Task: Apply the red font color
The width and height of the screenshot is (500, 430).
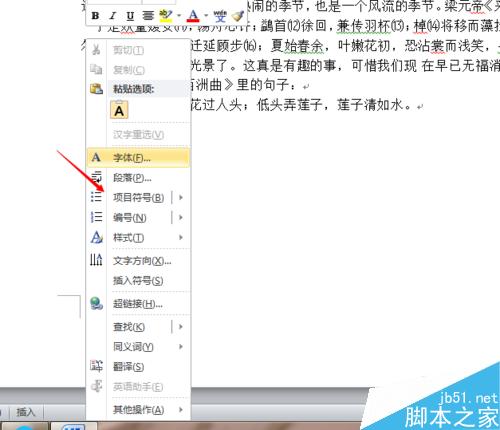Action: coord(193,16)
